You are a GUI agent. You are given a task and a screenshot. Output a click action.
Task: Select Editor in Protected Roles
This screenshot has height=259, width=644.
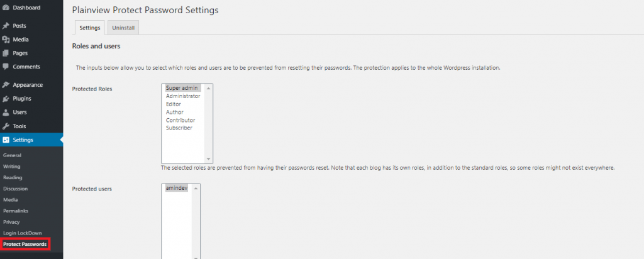pos(174,104)
